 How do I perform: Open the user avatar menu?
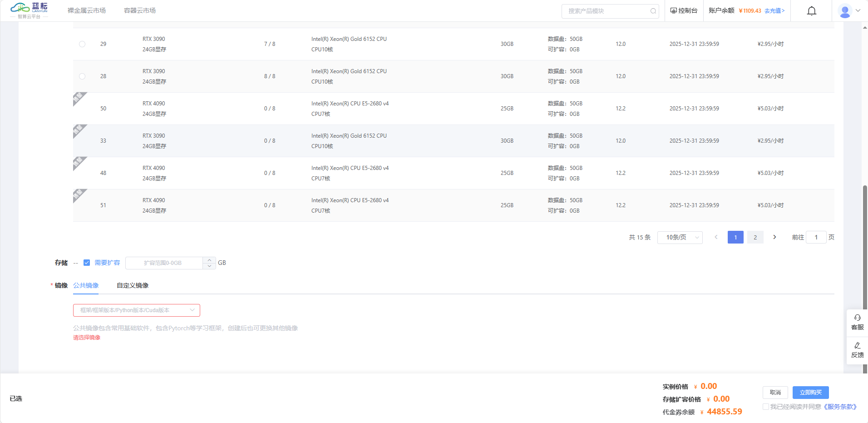point(845,11)
